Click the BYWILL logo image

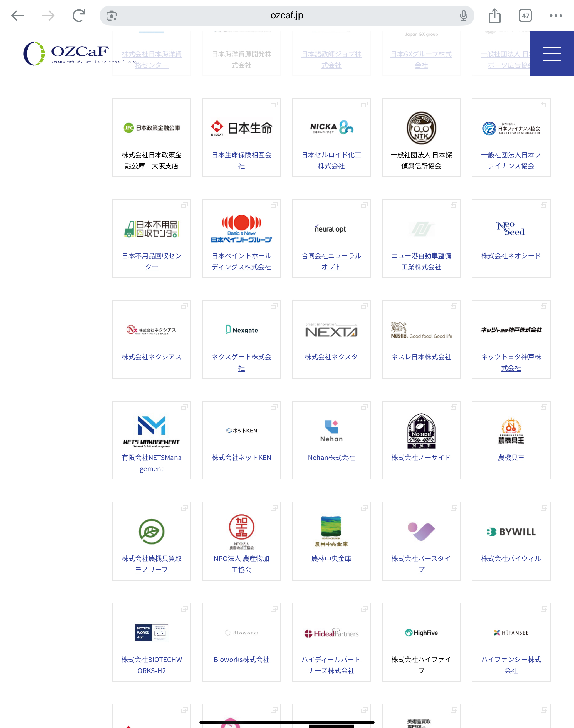click(x=511, y=532)
